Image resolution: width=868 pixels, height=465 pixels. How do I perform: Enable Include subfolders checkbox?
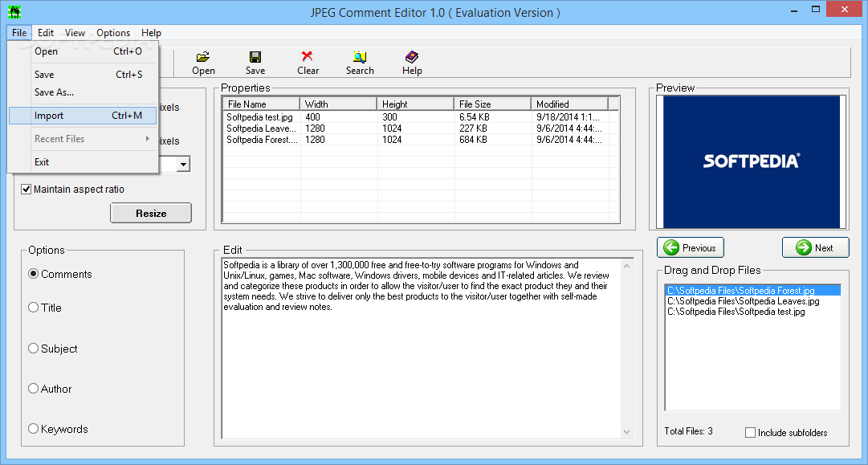[x=750, y=432]
